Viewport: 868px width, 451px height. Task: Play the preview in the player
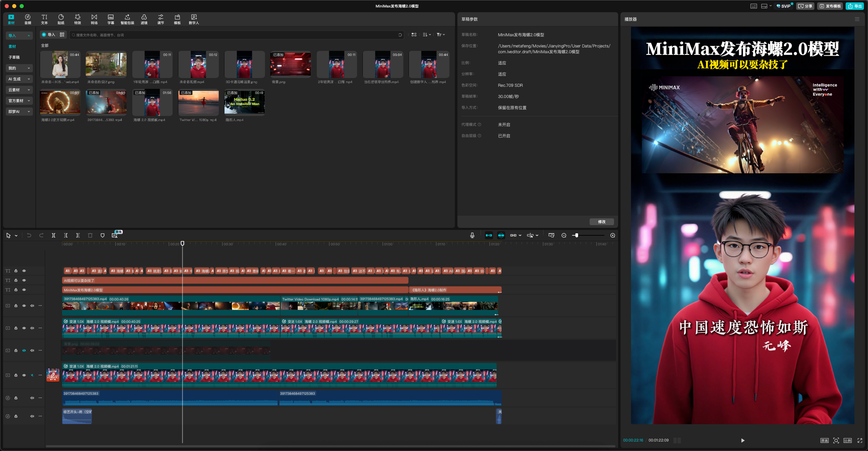point(743,440)
